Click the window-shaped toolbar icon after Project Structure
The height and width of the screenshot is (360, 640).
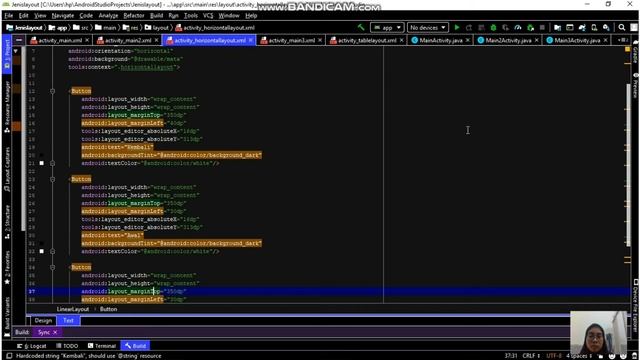[x=569, y=27]
